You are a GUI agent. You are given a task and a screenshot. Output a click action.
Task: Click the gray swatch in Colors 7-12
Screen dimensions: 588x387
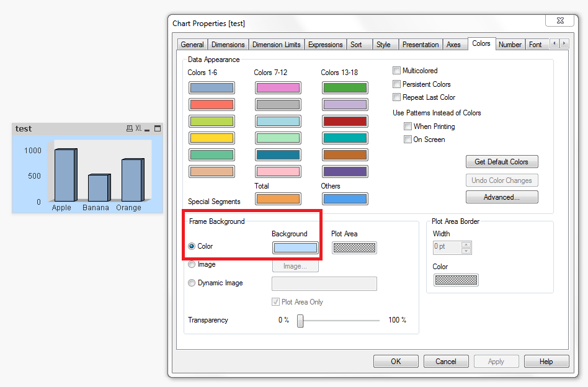click(x=278, y=105)
